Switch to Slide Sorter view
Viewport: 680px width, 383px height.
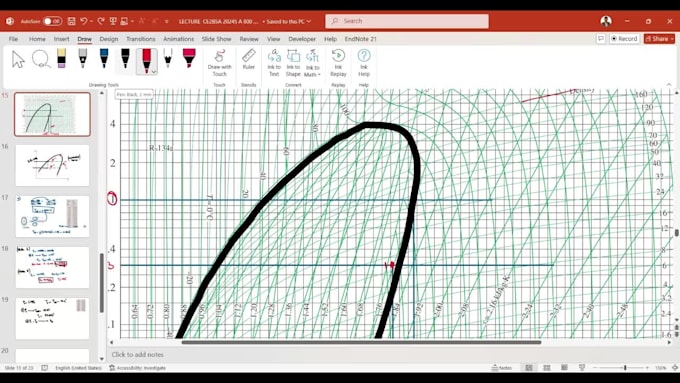[x=546, y=367]
